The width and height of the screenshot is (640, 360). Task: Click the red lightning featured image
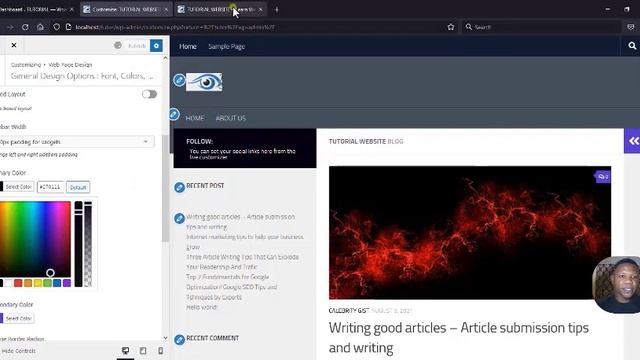coord(470,233)
